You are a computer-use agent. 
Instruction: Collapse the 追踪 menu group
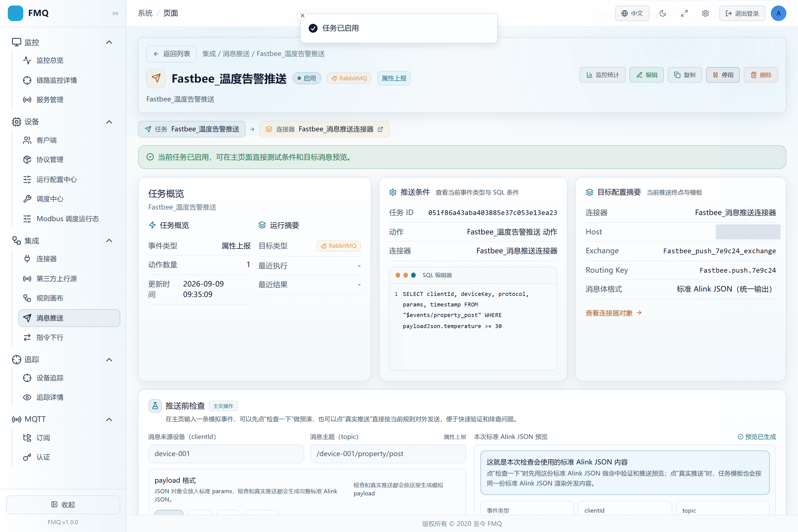[109, 360]
